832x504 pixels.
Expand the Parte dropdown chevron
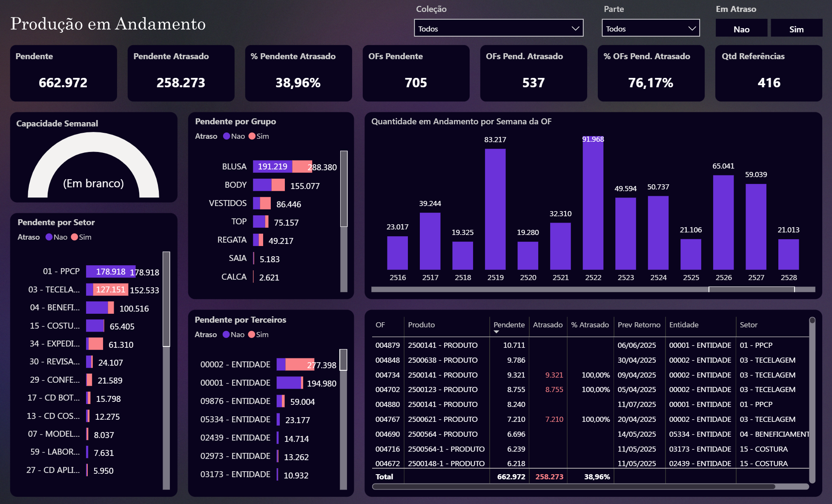click(x=692, y=29)
